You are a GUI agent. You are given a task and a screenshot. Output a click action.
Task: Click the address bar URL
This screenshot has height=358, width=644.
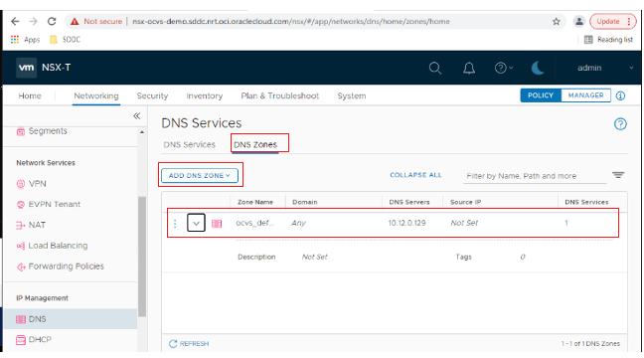[291, 21]
